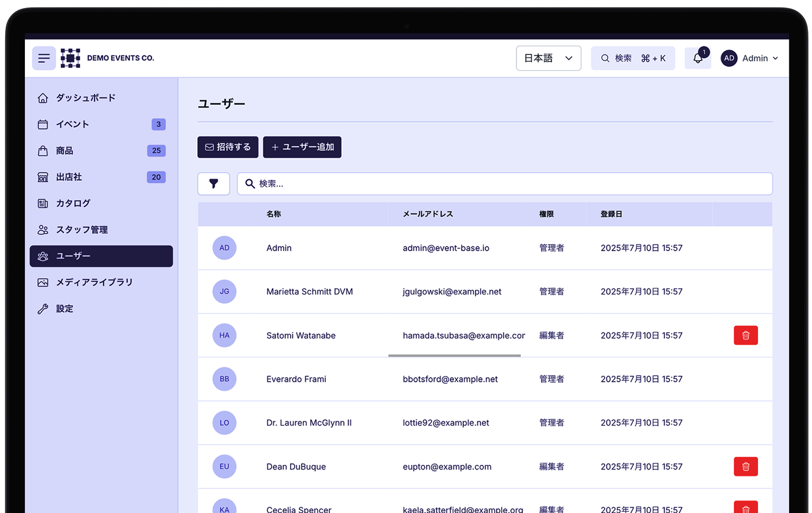Click the EU avatar circle

[x=224, y=467]
